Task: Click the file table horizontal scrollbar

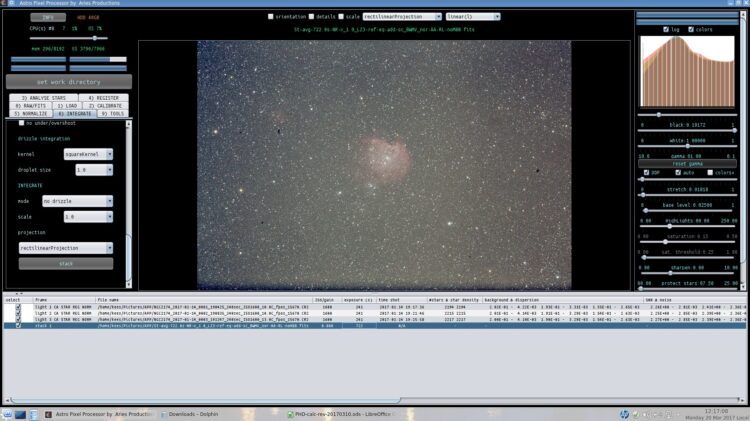Action: click(374, 400)
